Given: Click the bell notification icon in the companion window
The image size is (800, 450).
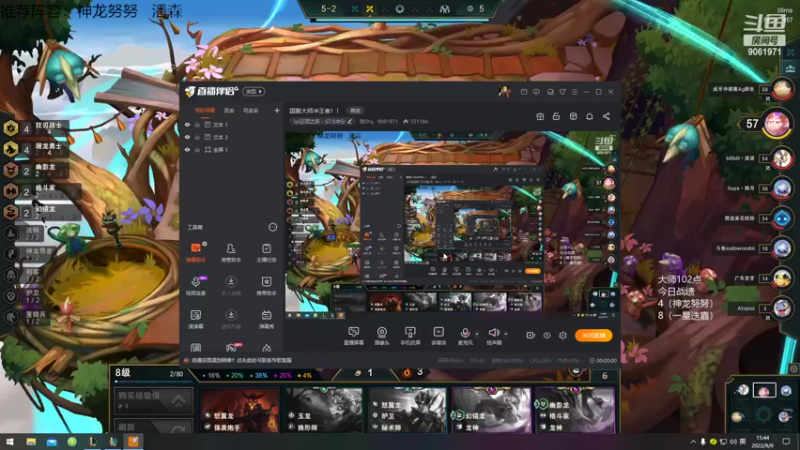Looking at the screenshot, I should coord(589,116).
